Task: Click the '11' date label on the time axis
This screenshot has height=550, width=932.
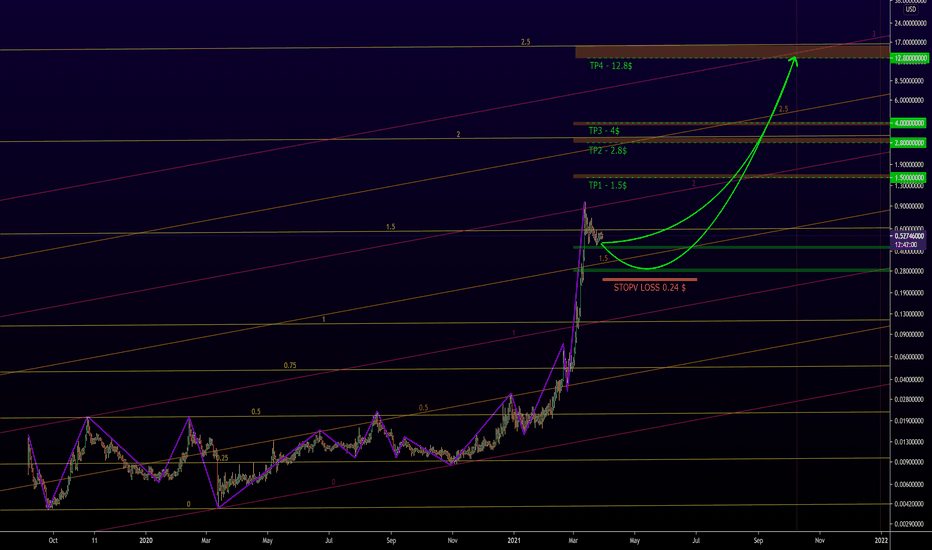Action: click(x=95, y=540)
